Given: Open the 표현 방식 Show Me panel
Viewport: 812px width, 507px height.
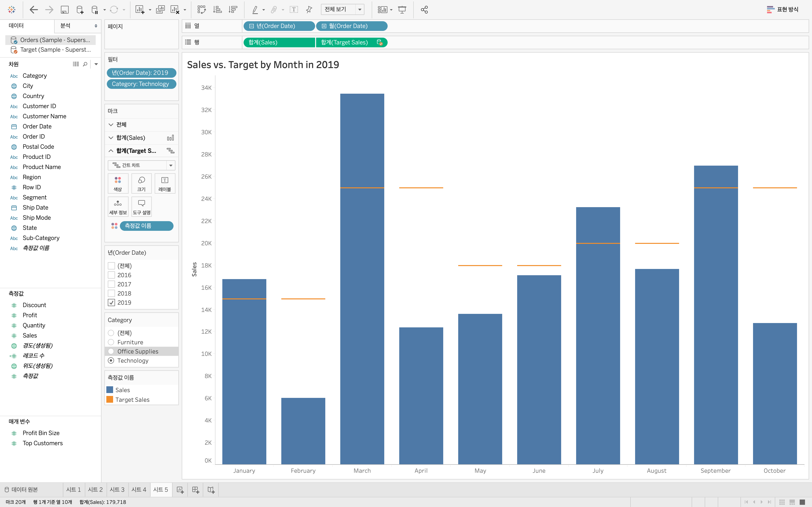Looking at the screenshot, I should [783, 9].
